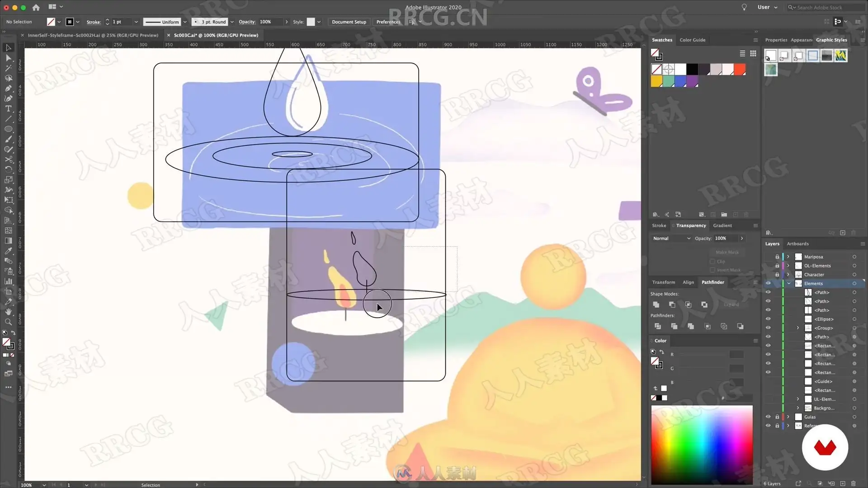The image size is (868, 488).
Task: Select the Type tool
Action: 8,109
